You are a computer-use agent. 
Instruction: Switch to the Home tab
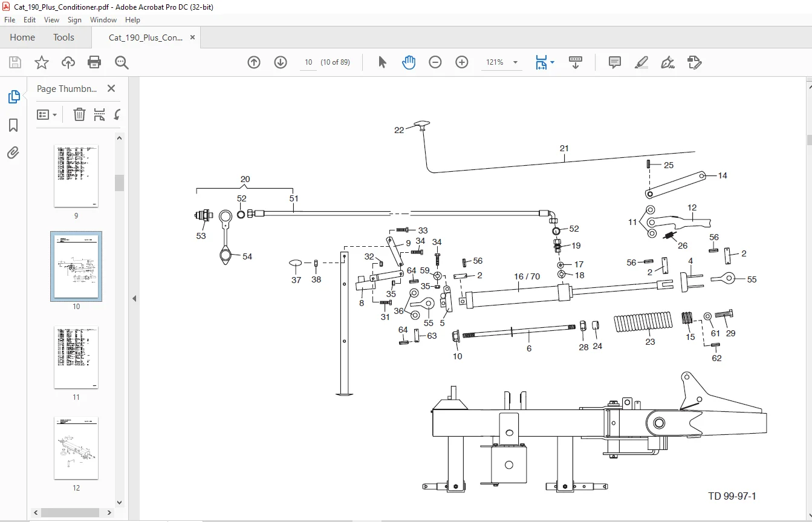(x=22, y=38)
